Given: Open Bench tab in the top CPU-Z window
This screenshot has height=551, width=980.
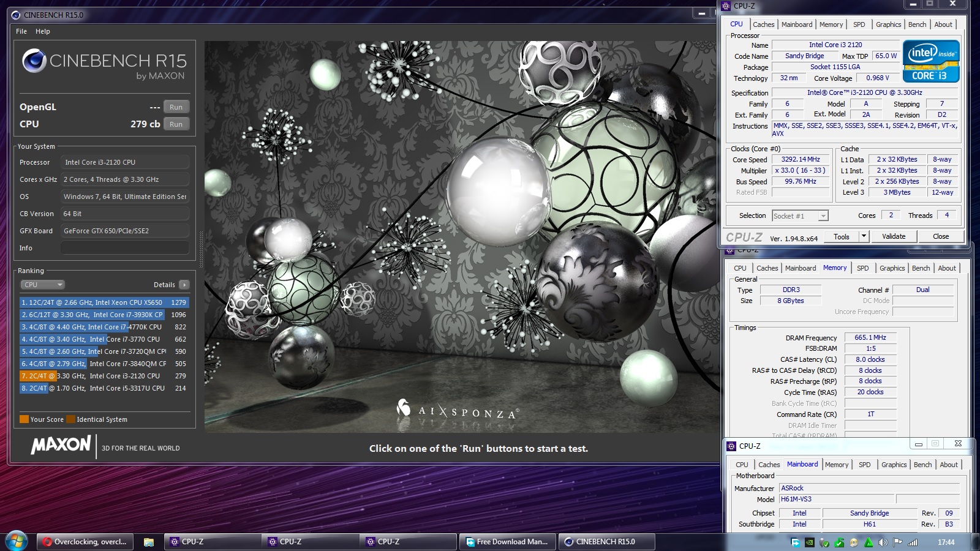Looking at the screenshot, I should coord(917,24).
